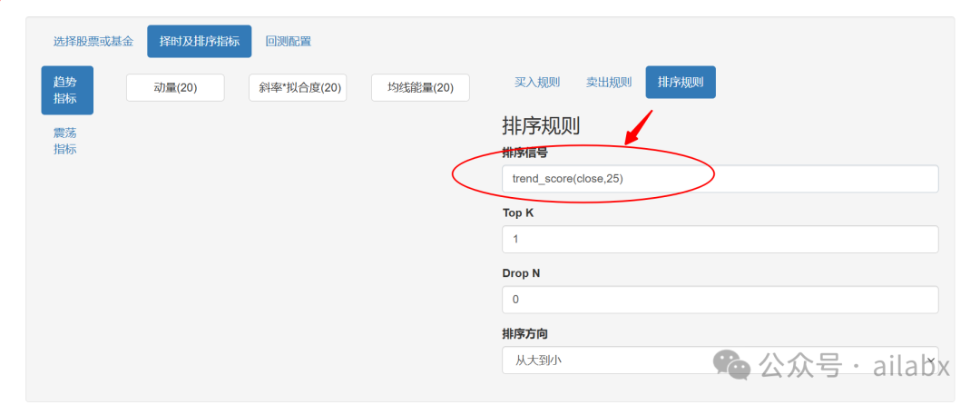Open the 排序方向 dropdown showing 从大到小
The height and width of the screenshot is (405, 980).
tap(720, 360)
